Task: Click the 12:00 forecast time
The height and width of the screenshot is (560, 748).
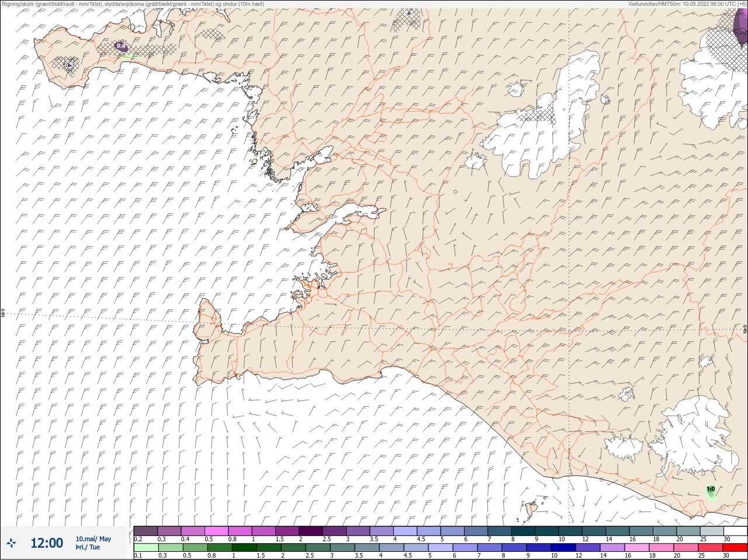Action: (47, 543)
